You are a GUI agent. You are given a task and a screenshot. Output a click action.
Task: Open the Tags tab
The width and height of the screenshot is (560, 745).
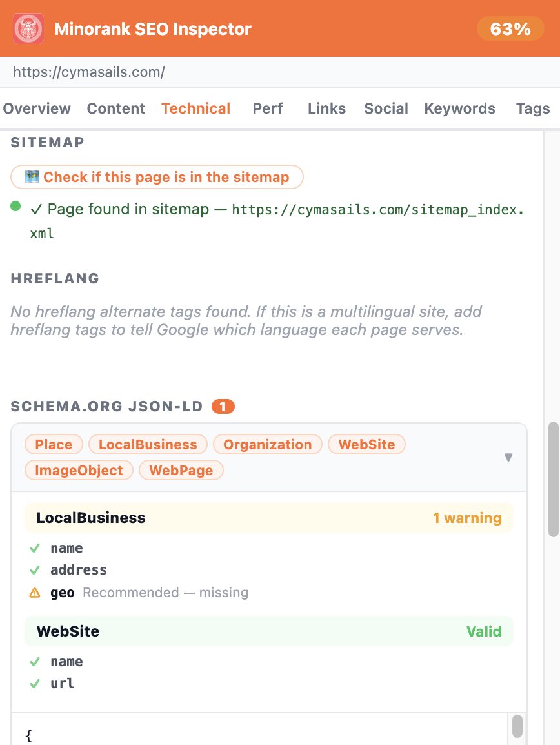point(533,108)
